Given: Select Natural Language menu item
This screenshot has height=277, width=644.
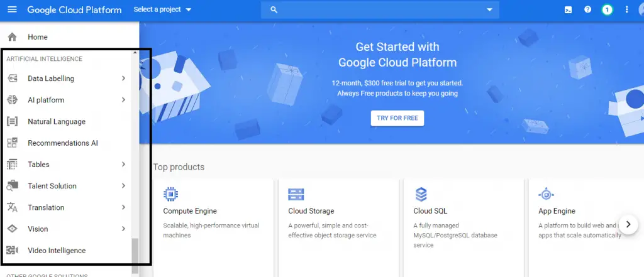Looking at the screenshot, I should (65, 121).
